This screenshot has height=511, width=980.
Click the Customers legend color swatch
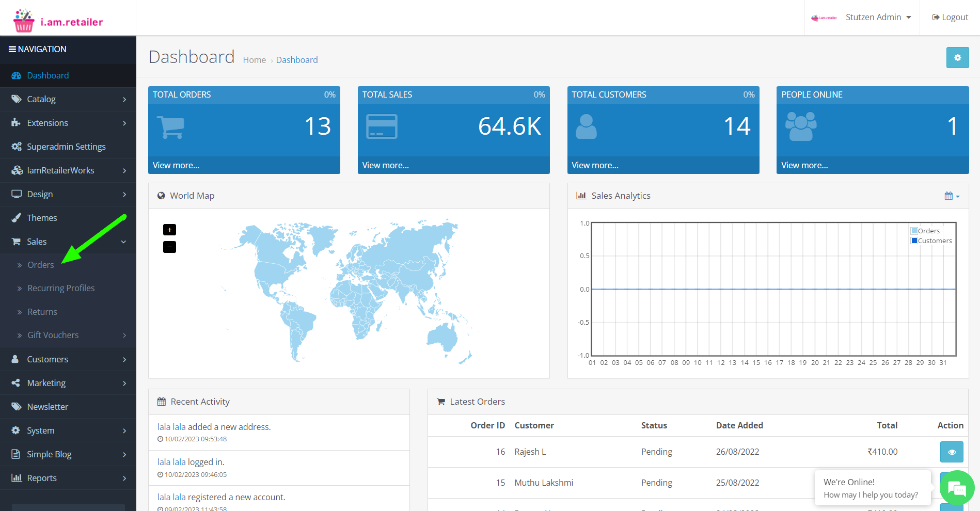(914, 241)
